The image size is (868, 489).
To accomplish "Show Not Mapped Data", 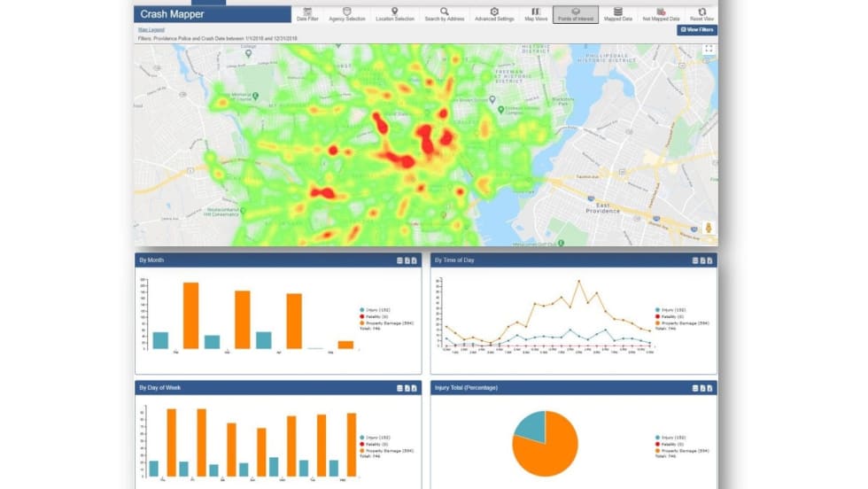I will tap(661, 13).
